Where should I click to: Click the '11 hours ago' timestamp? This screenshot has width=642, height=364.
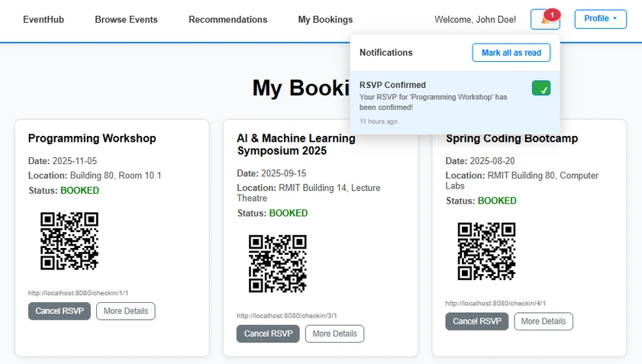pos(379,121)
